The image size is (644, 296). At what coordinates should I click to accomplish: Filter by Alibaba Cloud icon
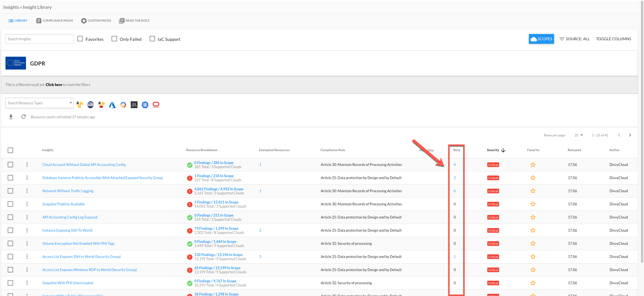pos(134,105)
